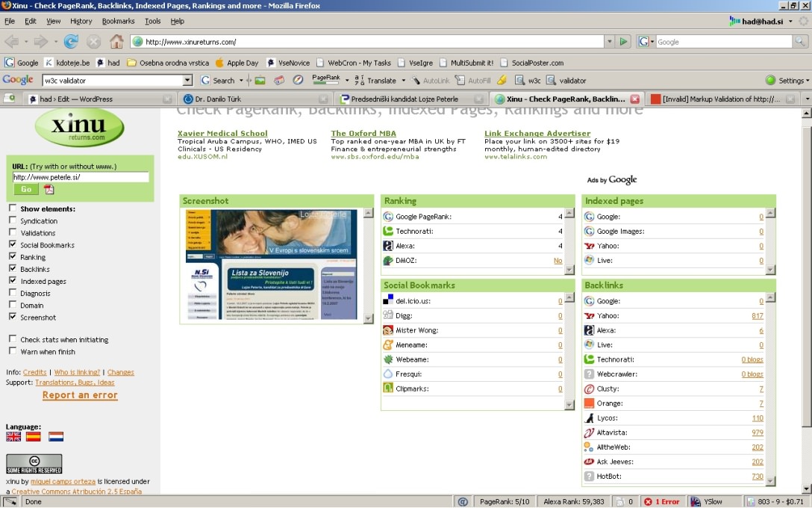Click the Social Bookmarks panel scroll down arrow

(569, 405)
